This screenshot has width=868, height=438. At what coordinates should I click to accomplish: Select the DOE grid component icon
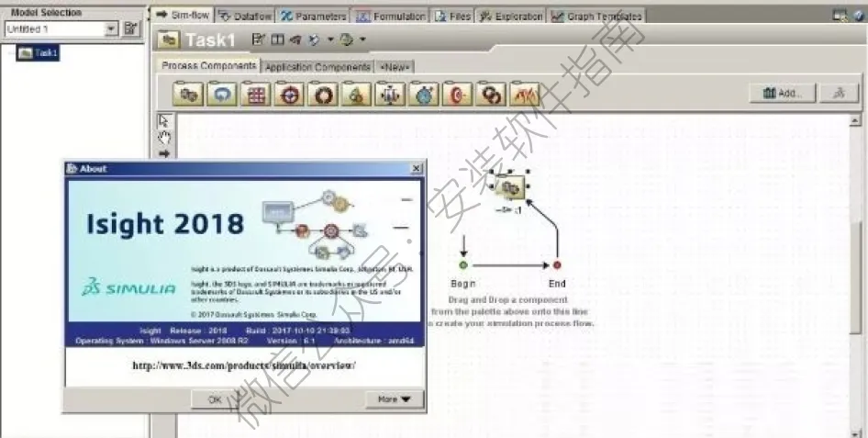(255, 95)
